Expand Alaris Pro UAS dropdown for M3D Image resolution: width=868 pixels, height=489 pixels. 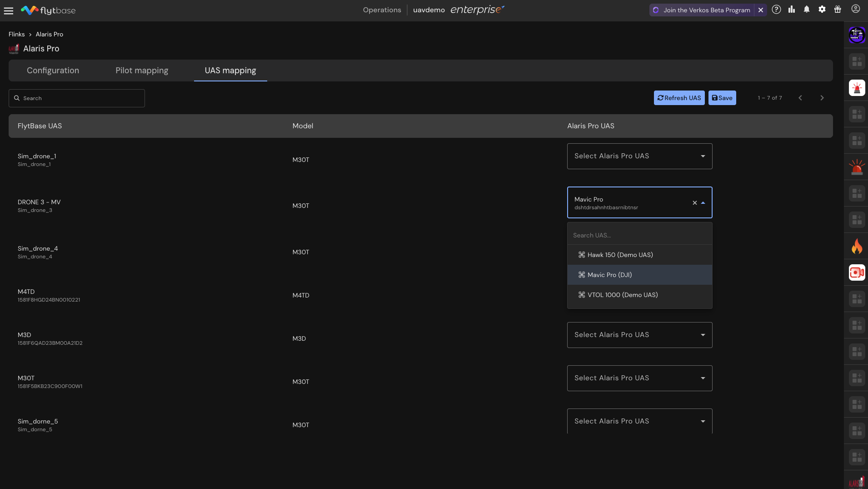coord(639,335)
